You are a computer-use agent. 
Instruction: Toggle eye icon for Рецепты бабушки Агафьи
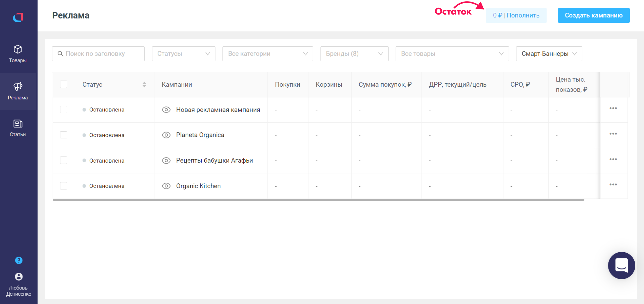click(x=166, y=161)
